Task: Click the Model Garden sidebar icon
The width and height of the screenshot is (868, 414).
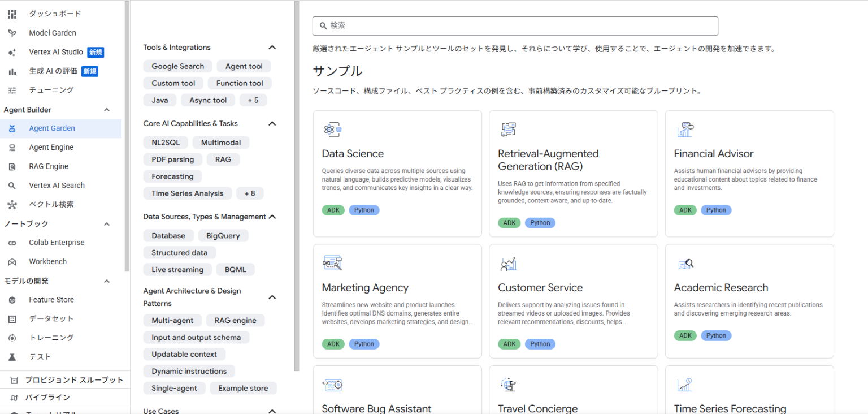Action: [12, 33]
